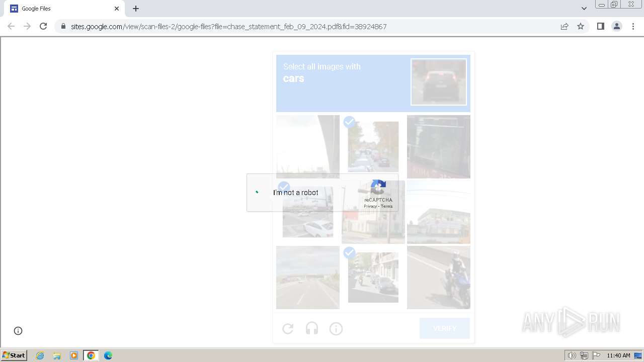The image size is (644, 362).
Task: Bookmark this tab star icon
Action: 581,26
